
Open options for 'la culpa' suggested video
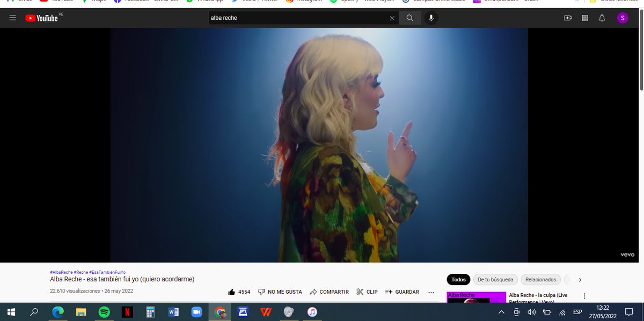pyautogui.click(x=584, y=296)
